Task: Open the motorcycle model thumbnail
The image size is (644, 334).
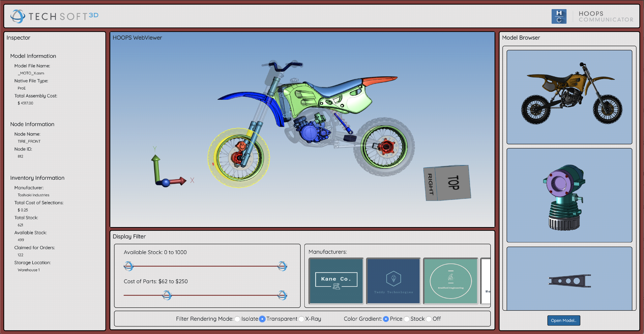Action: coord(569,97)
